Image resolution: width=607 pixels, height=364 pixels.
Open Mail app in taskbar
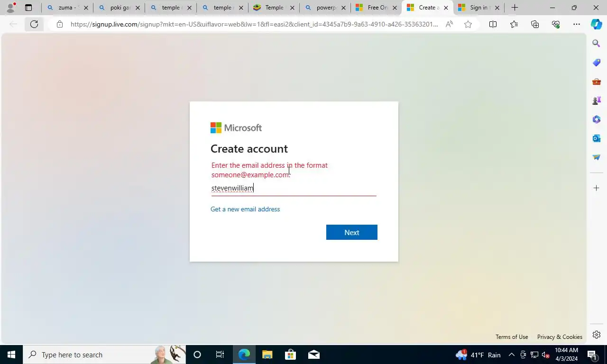click(313, 355)
